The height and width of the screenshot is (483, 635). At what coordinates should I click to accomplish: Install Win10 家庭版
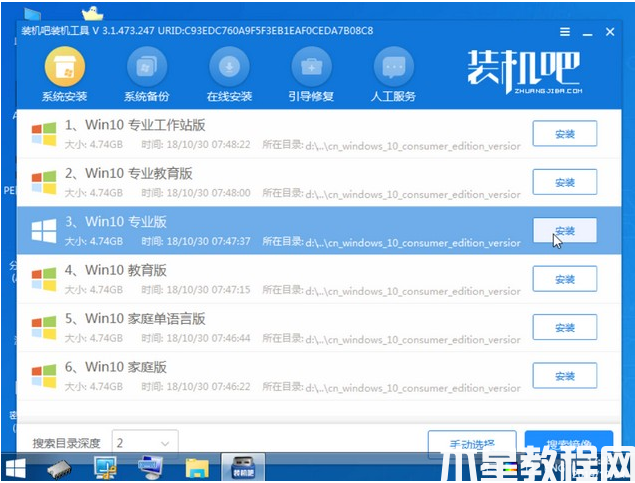pyautogui.click(x=565, y=376)
